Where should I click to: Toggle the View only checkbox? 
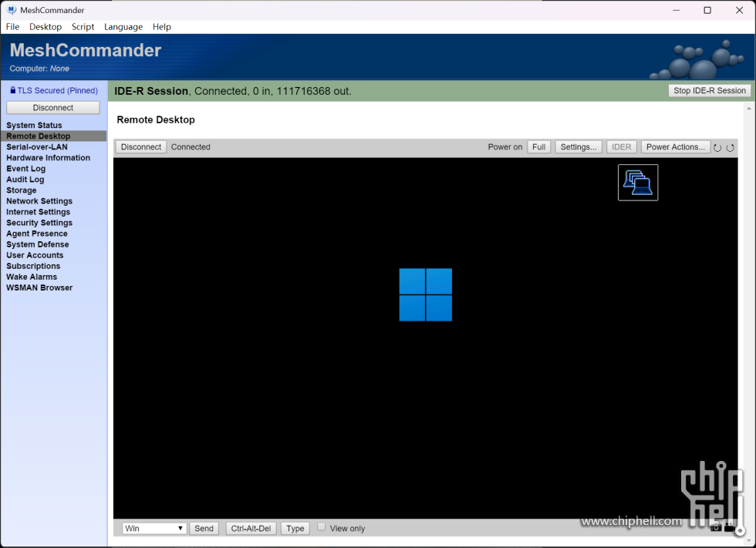322,527
